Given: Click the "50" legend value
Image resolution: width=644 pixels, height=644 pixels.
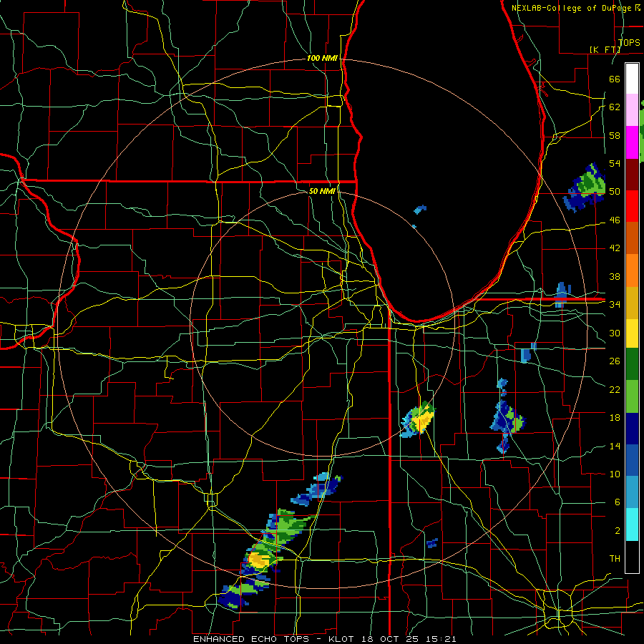Looking at the screenshot, I should [615, 191].
